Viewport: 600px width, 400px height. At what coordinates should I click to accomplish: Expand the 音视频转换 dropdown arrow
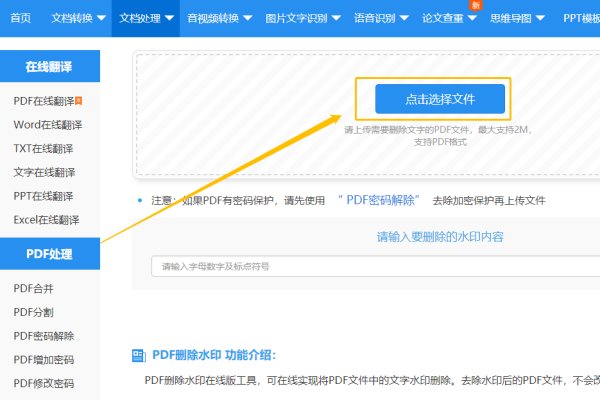tap(248, 18)
